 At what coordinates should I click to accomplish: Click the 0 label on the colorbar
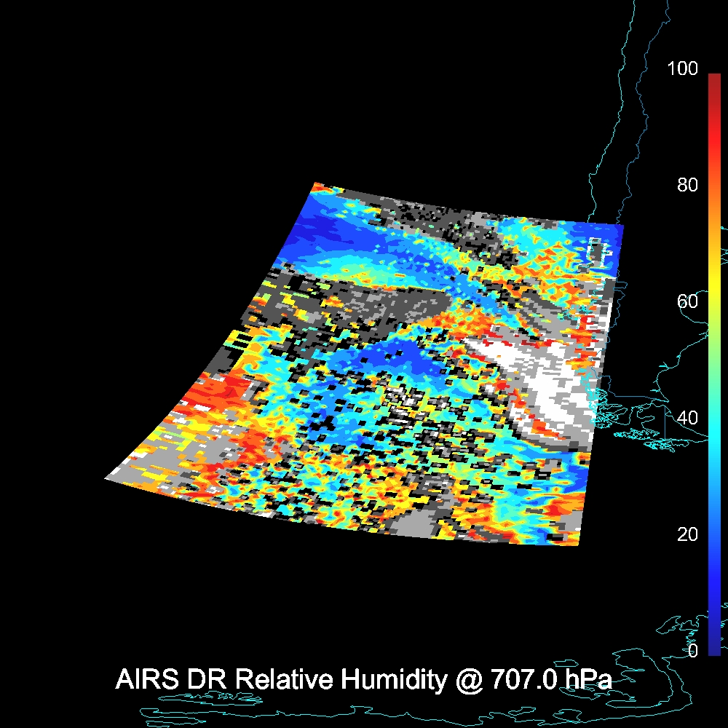(x=692, y=650)
